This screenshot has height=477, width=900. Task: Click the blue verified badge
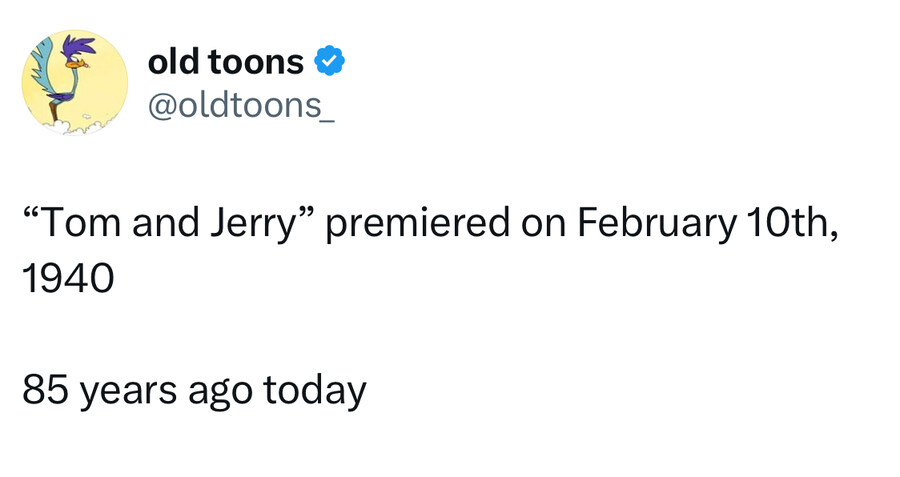331,62
